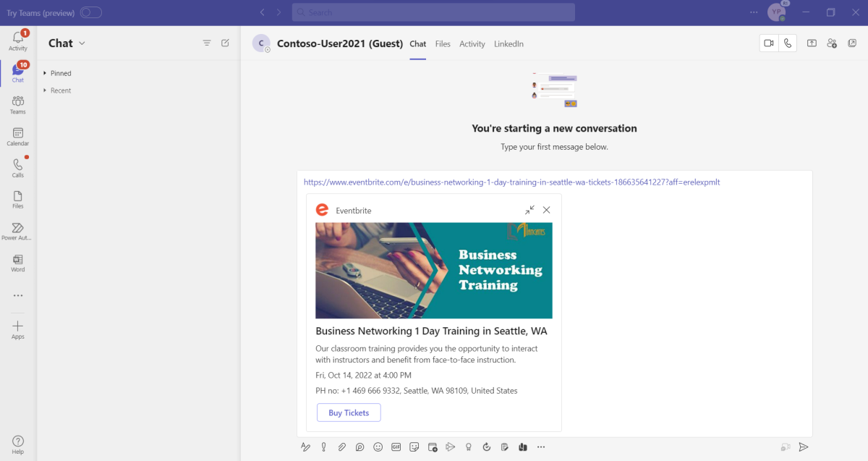Open the emoji picker

378,447
